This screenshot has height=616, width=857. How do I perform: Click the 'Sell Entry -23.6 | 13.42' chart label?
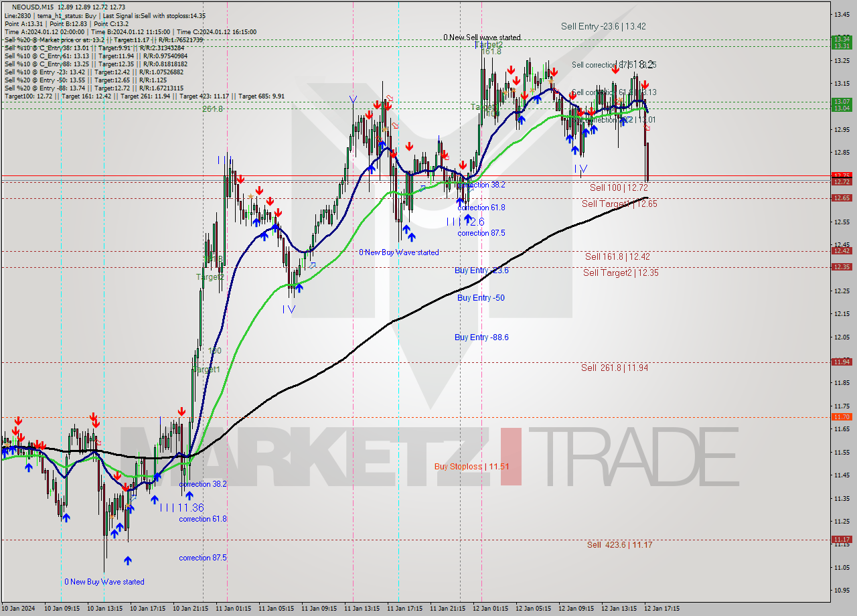point(603,26)
